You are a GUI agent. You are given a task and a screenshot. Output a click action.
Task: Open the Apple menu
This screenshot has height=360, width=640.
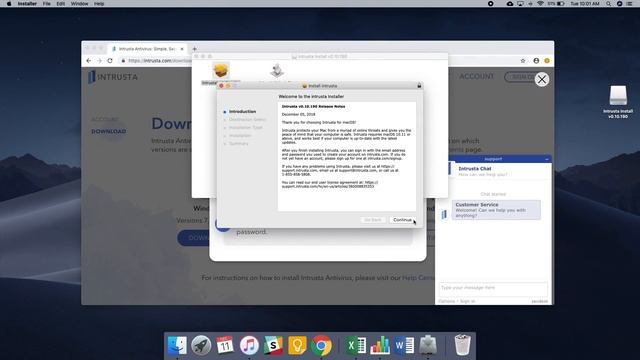click(x=9, y=4)
